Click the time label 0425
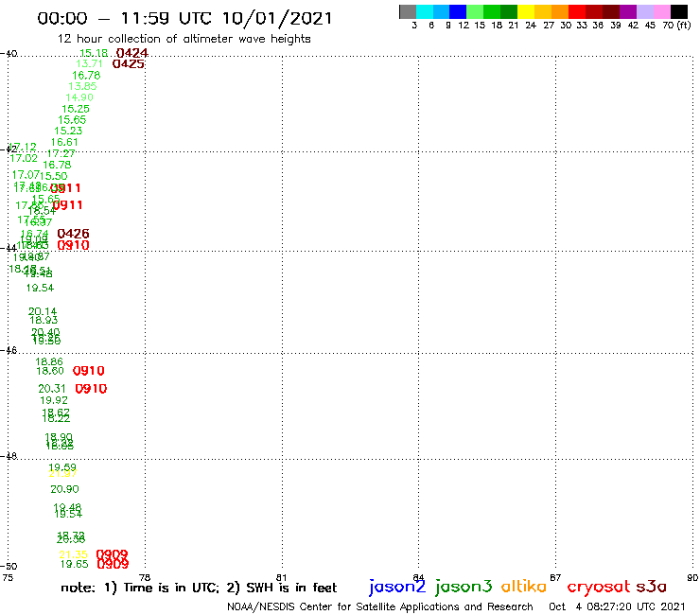The width and height of the screenshot is (700, 615). [x=129, y=64]
